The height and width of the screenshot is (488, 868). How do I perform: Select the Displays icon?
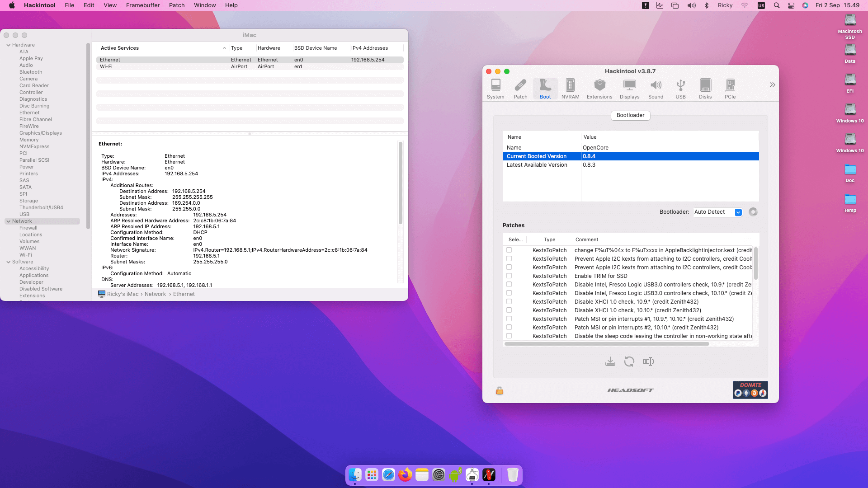pyautogui.click(x=629, y=87)
